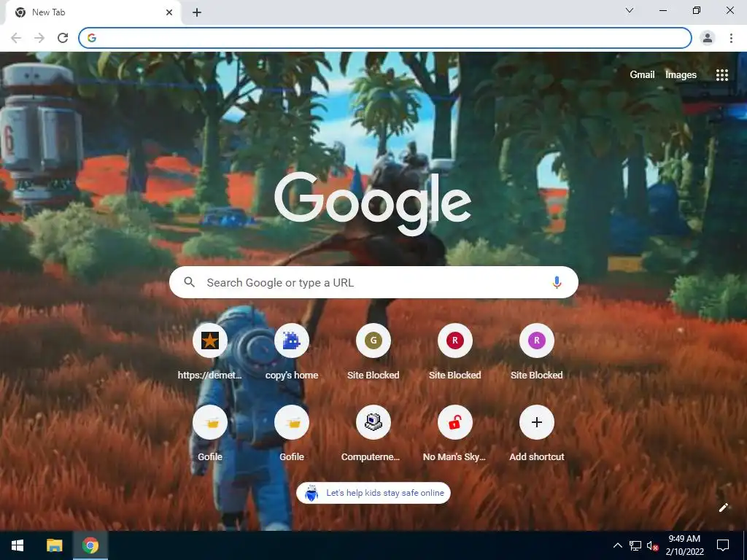Close the New Tab tab

point(169,12)
